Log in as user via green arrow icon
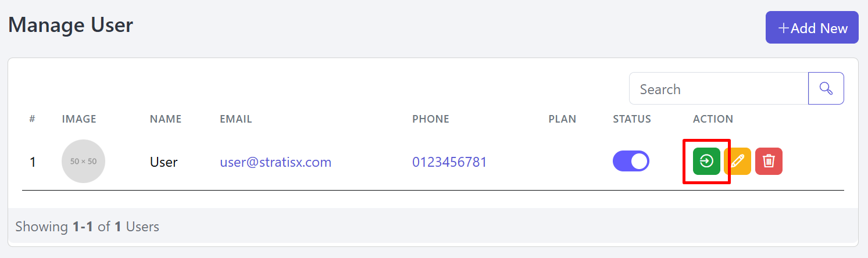The image size is (868, 258). coord(706,161)
